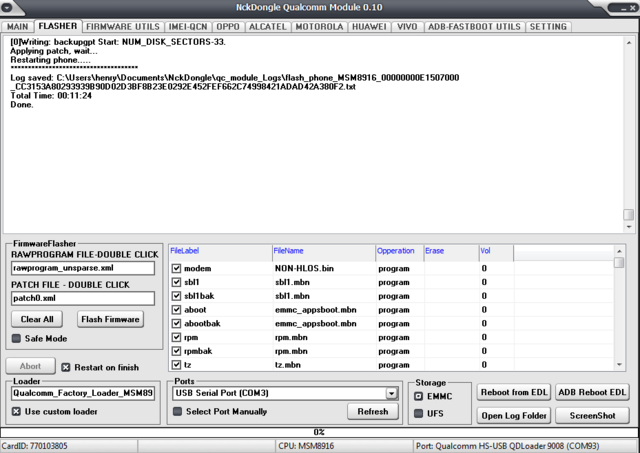Click the file list scrollbar down arrow
This screenshot has height=453, width=640.
click(x=619, y=364)
